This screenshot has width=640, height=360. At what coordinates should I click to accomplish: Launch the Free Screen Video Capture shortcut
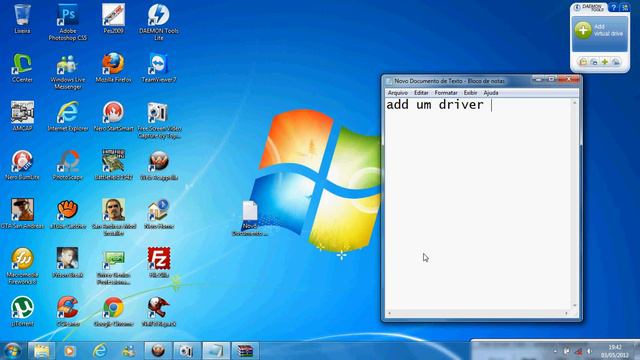point(159,120)
